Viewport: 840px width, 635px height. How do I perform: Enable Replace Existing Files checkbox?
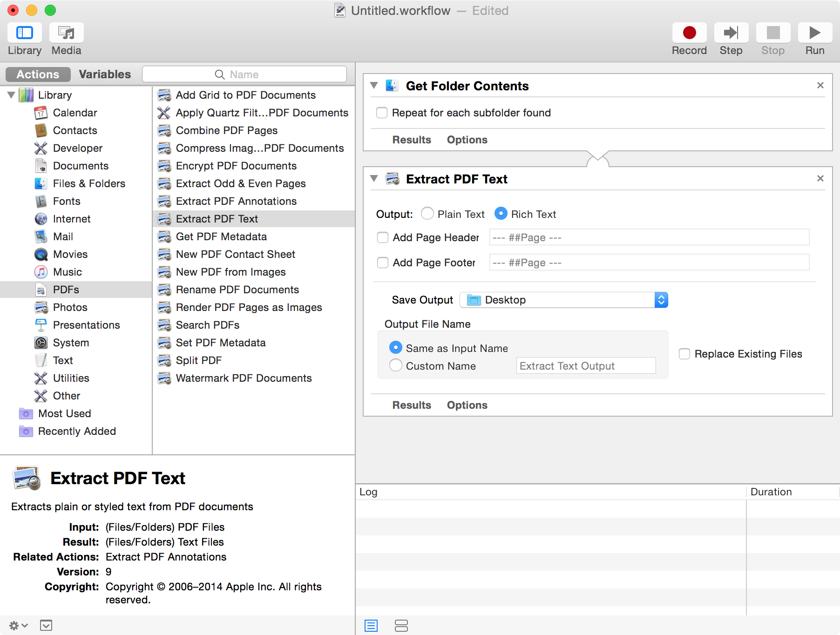coord(684,354)
